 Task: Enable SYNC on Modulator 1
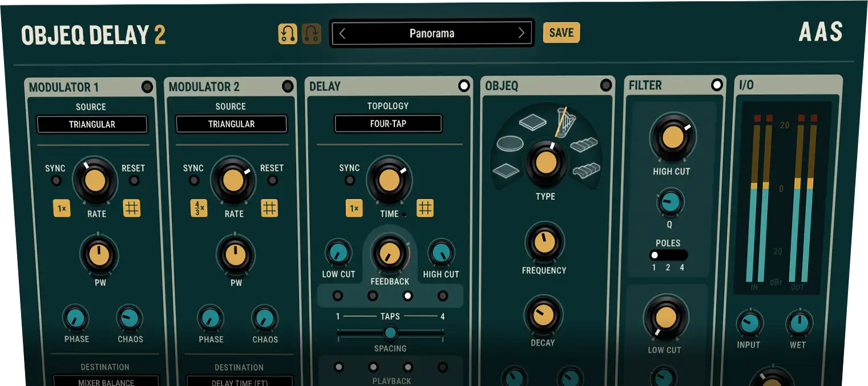click(x=56, y=180)
